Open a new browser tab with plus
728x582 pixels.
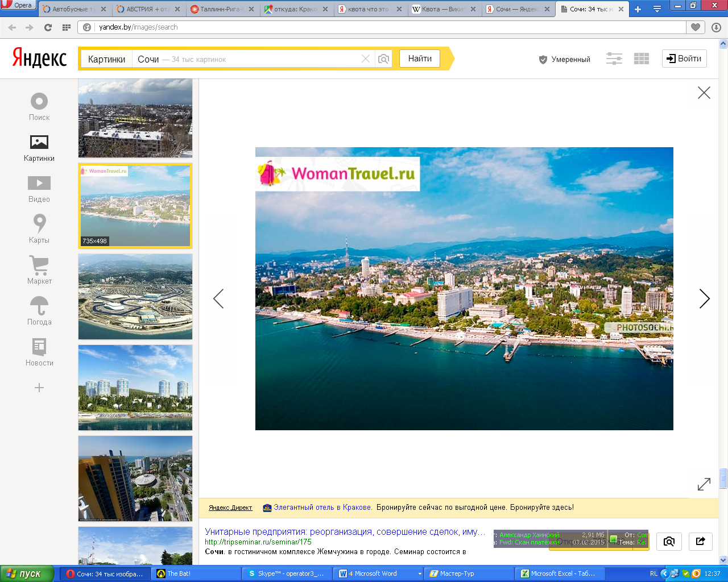[x=638, y=9]
